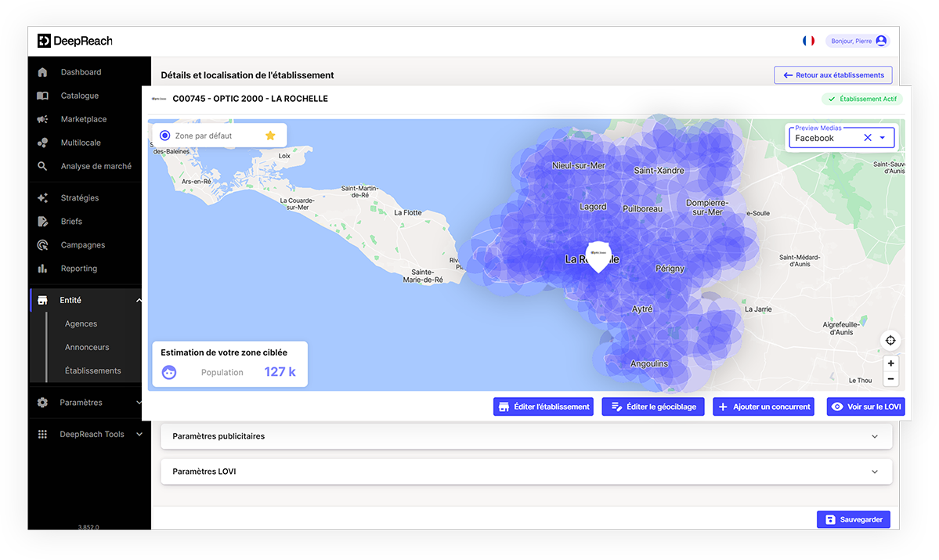This screenshot has width=939, height=560.
Task: Recenter map with the locate icon
Action: click(890, 340)
